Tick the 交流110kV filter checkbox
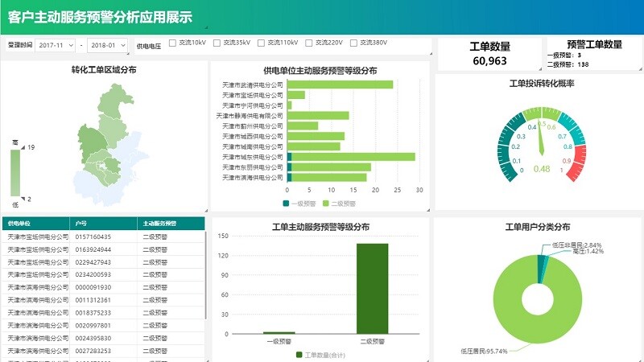The image size is (644, 362). pyautogui.click(x=262, y=43)
